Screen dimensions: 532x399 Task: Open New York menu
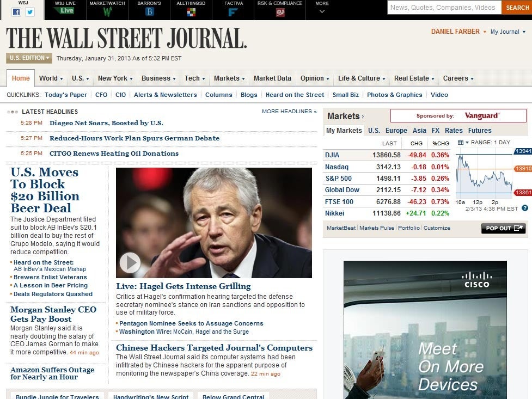[115, 78]
